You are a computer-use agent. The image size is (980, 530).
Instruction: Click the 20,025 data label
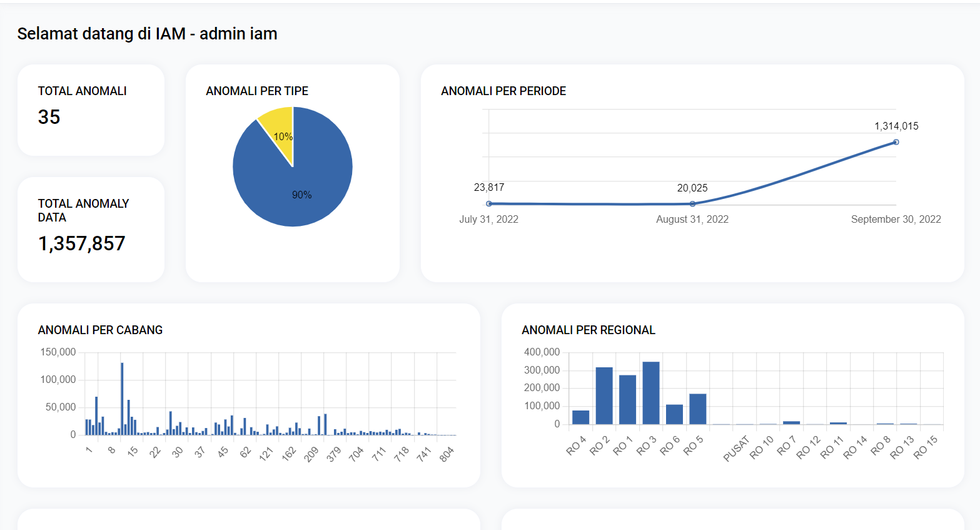pos(692,188)
